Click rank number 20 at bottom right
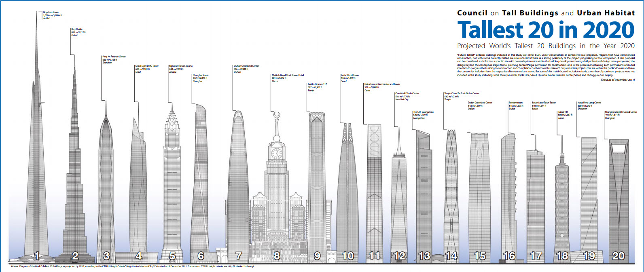The width and height of the screenshot is (644, 272). point(619,256)
